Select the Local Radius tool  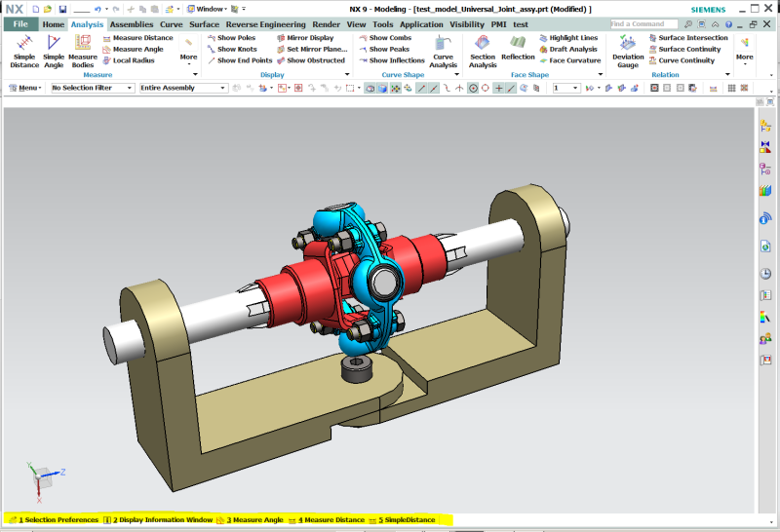point(129,60)
